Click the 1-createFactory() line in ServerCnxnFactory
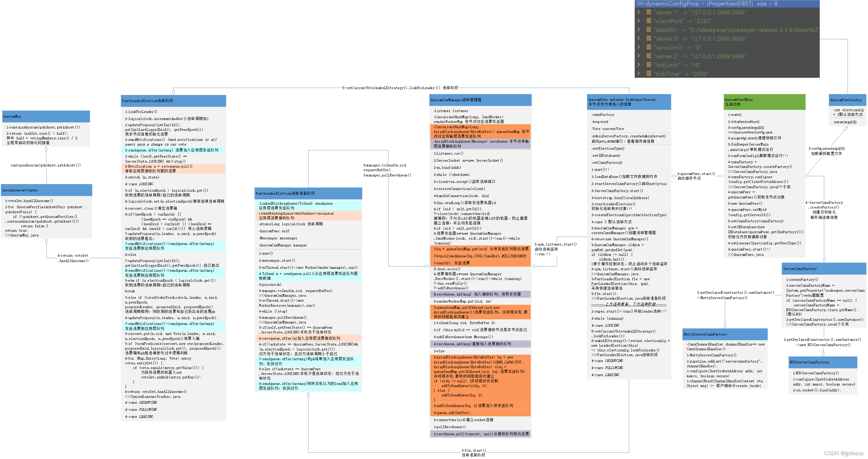 point(802,280)
